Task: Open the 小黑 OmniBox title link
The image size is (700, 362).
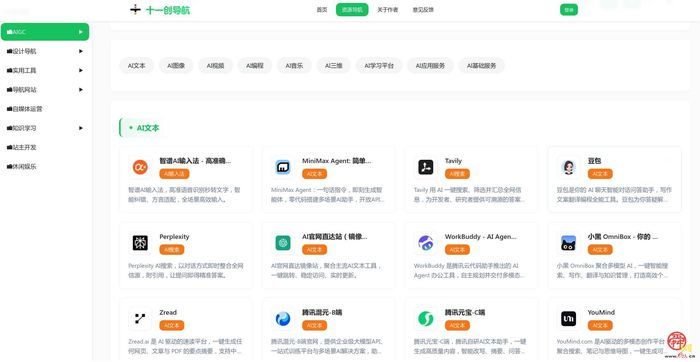Action: click(x=623, y=237)
